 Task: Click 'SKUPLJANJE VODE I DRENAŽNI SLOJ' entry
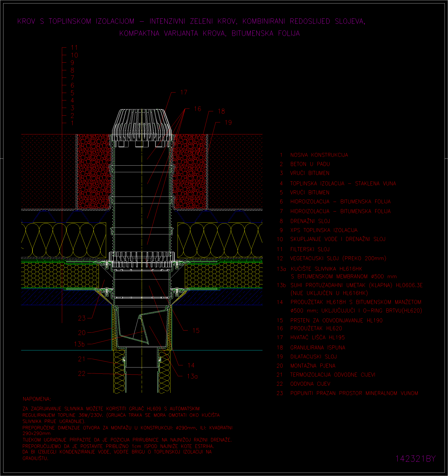[x=338, y=239]
